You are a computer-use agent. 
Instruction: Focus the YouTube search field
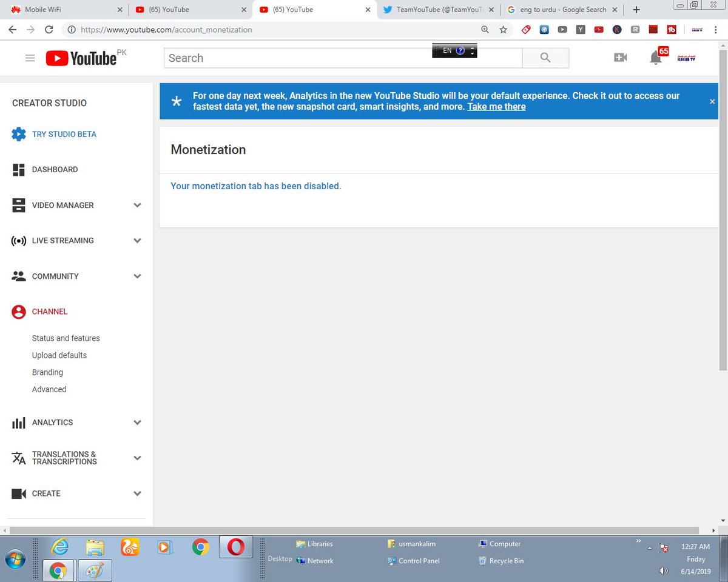[343, 58]
